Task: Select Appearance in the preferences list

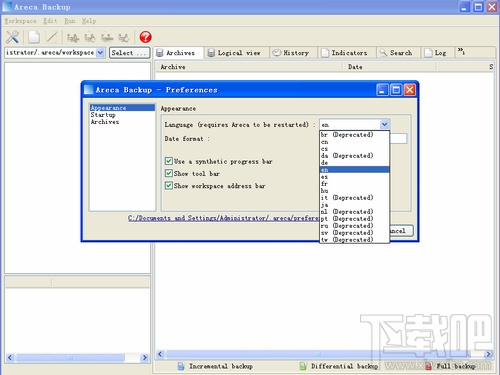Action: [122, 108]
